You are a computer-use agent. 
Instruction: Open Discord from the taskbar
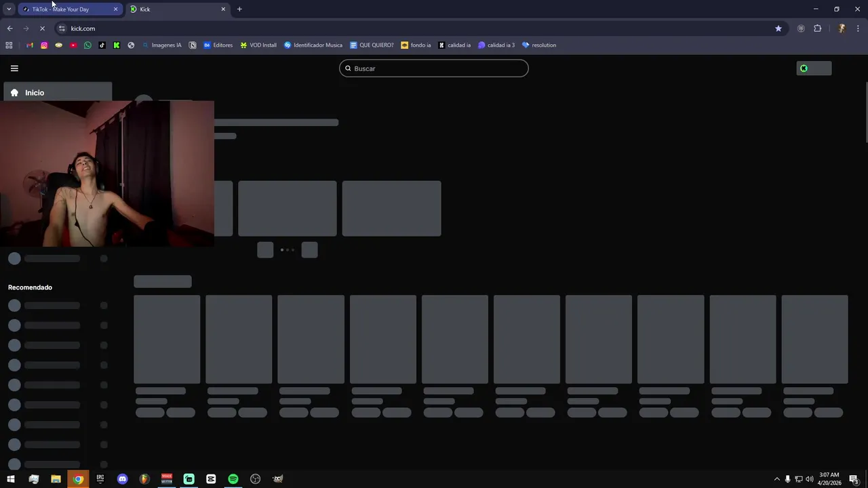tap(122, 479)
